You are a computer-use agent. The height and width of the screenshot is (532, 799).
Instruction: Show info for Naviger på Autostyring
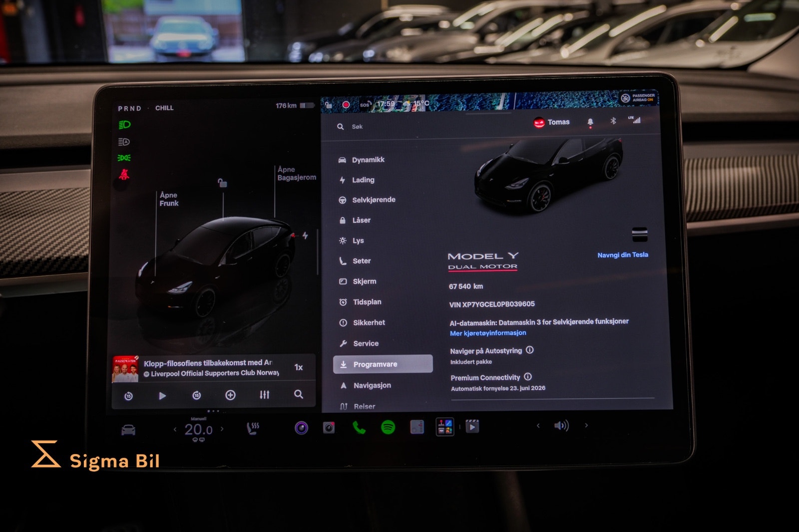coord(530,350)
